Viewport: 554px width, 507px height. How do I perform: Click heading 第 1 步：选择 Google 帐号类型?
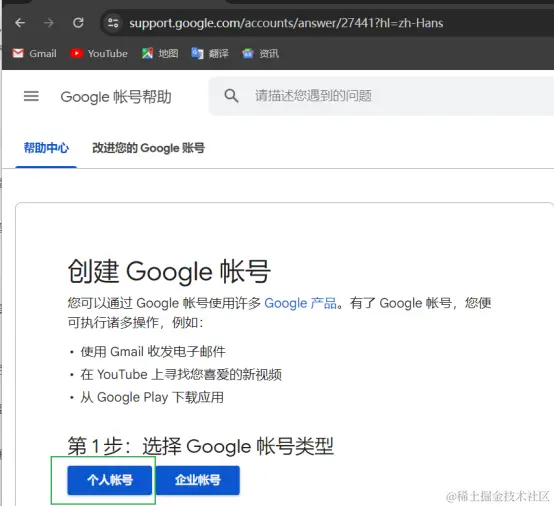coord(200,446)
